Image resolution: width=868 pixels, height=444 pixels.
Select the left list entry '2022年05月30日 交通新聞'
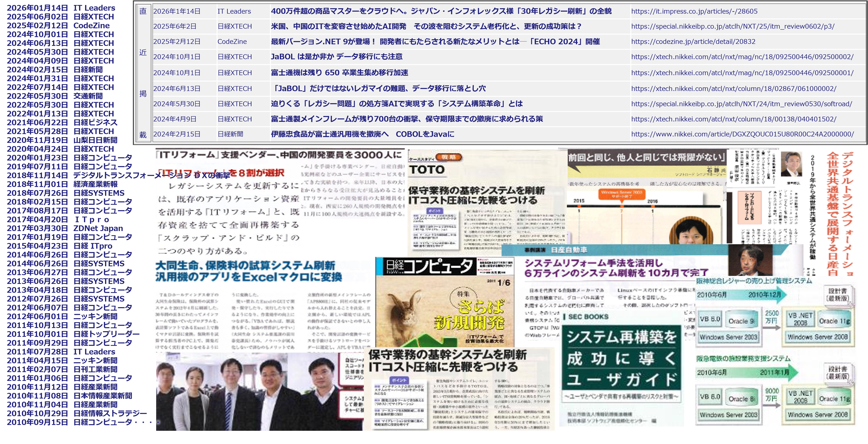[55, 96]
